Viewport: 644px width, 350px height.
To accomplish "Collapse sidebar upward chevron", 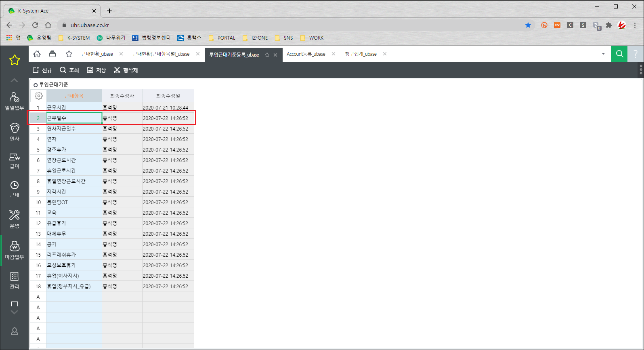I will [15, 80].
